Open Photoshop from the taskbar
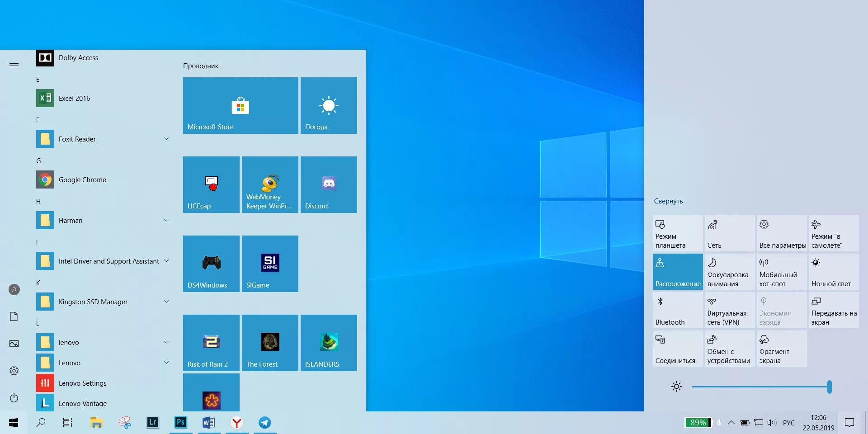Screen dimensions: 868x434 181,422
